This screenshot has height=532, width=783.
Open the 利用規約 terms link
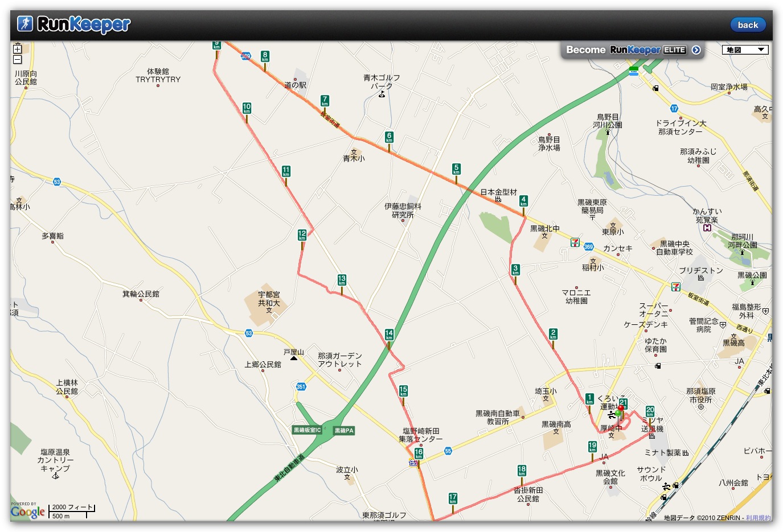pyautogui.click(x=758, y=518)
